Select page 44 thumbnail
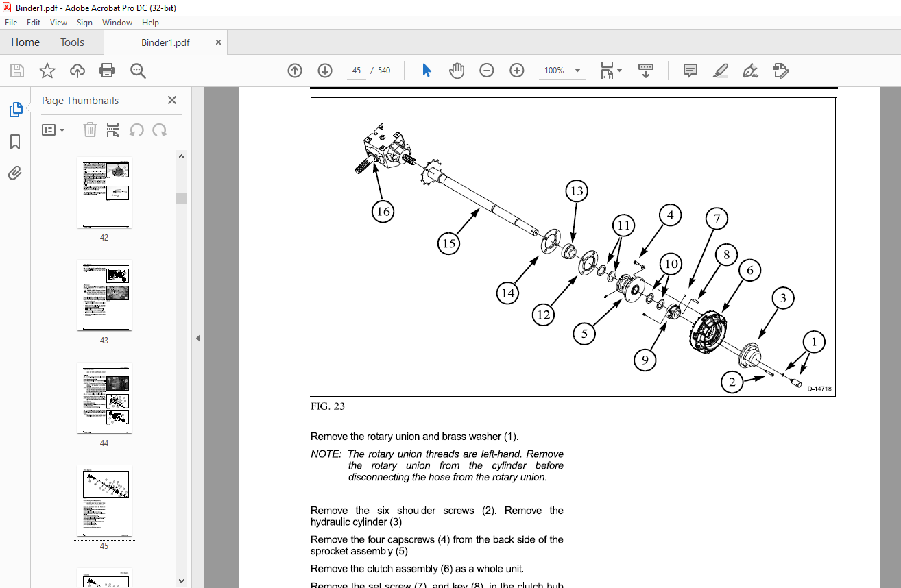 tap(104, 399)
